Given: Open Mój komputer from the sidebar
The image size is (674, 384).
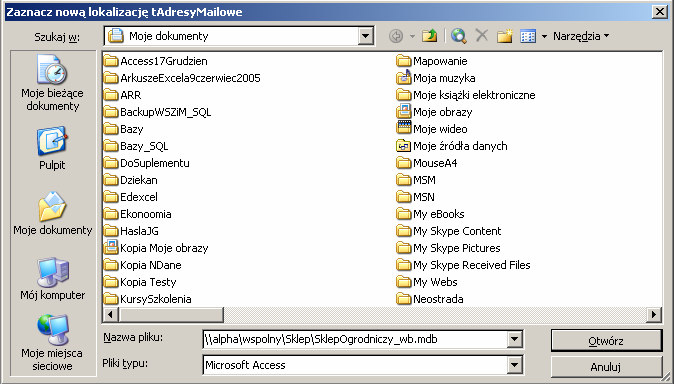Looking at the screenshot, I should click(52, 279).
